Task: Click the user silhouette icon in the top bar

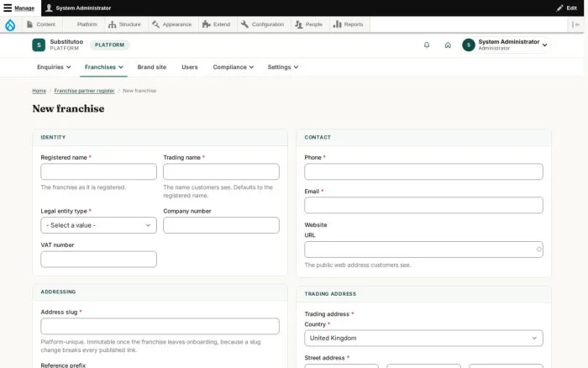Action: pos(49,8)
